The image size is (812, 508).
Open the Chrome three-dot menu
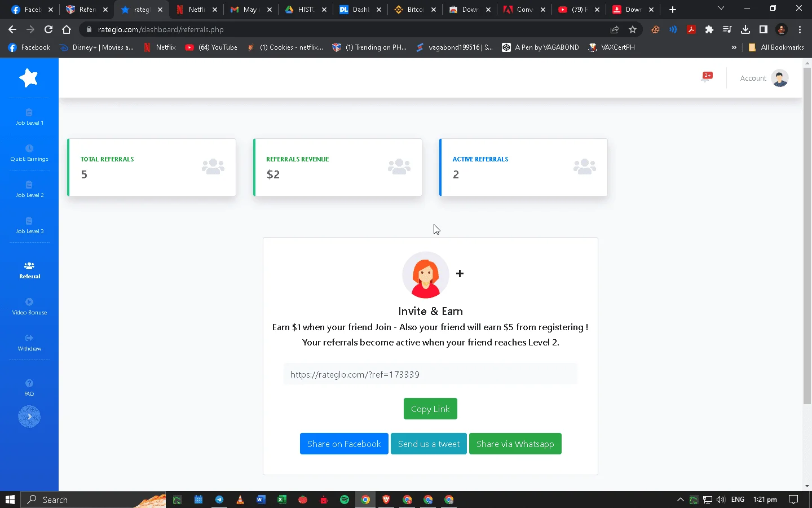(x=800, y=29)
